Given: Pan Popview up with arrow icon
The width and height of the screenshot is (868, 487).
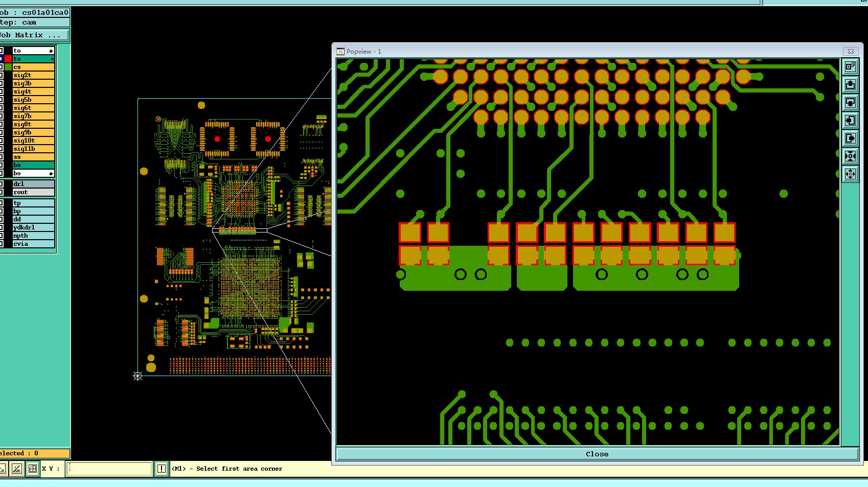Looking at the screenshot, I should pyautogui.click(x=850, y=84).
